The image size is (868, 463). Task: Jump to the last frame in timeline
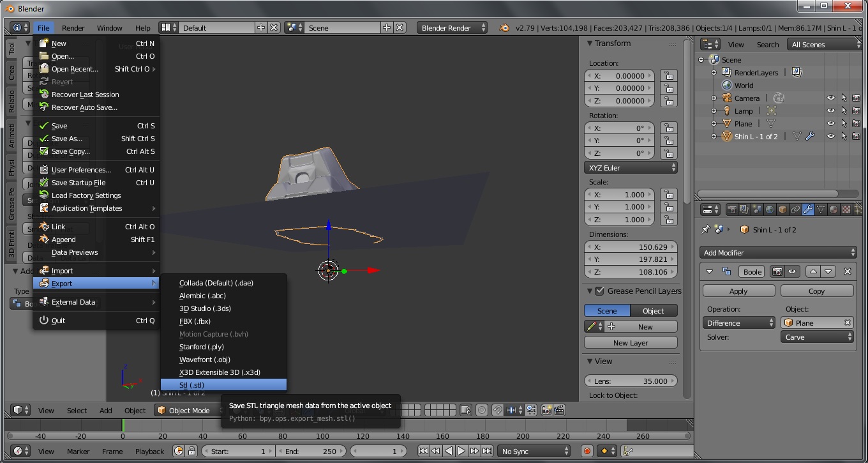487,451
